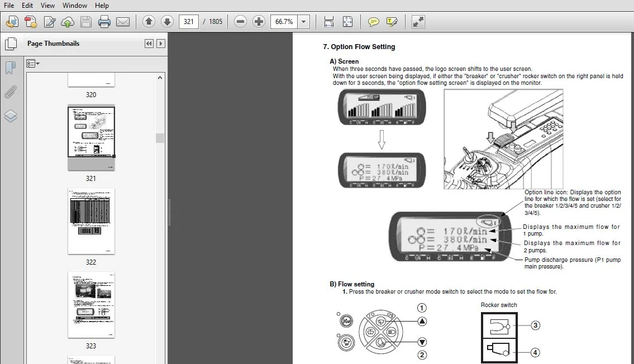Select page 320 thumbnail

point(91,80)
